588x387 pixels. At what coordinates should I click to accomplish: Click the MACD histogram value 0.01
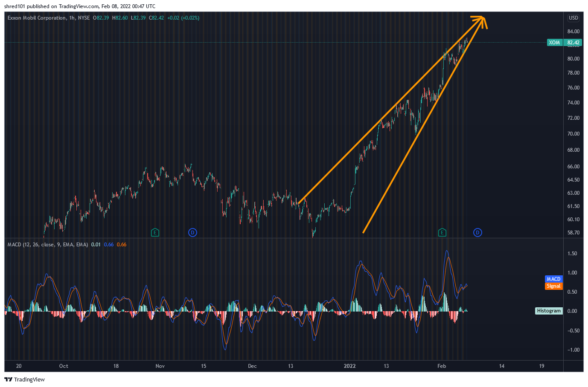[x=96, y=245]
